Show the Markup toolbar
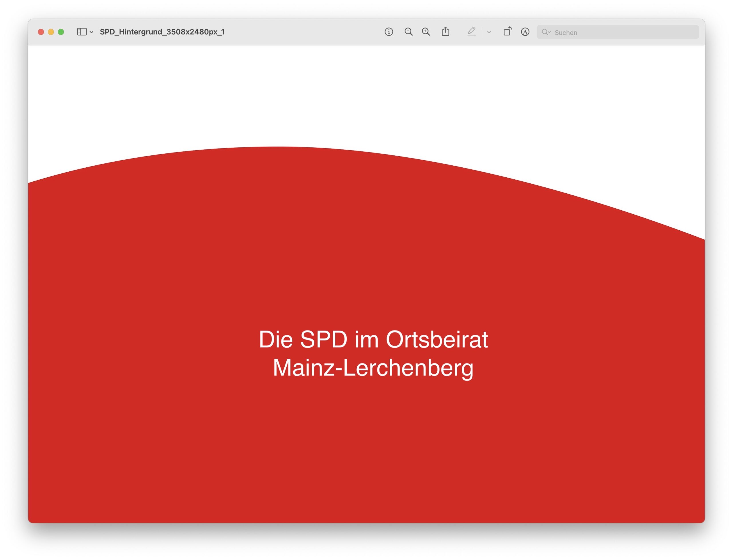The height and width of the screenshot is (560, 733). tap(525, 32)
